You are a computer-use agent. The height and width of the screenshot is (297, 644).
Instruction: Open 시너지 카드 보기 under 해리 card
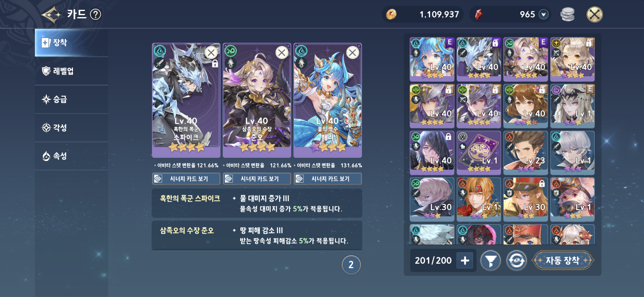click(328, 179)
